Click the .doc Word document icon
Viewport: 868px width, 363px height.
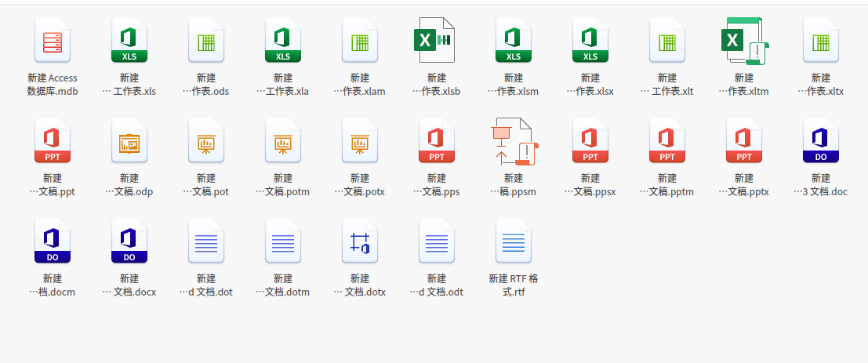pyautogui.click(x=821, y=140)
